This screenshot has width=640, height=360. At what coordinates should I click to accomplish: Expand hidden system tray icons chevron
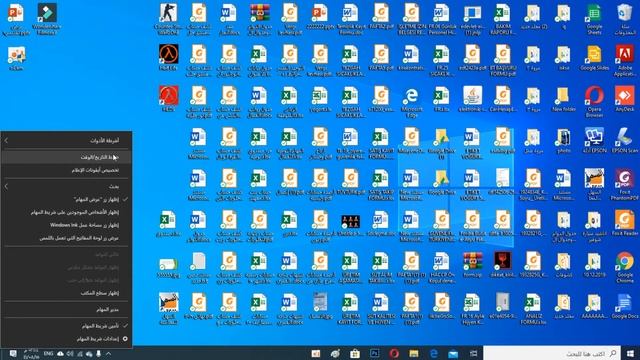tap(108, 353)
